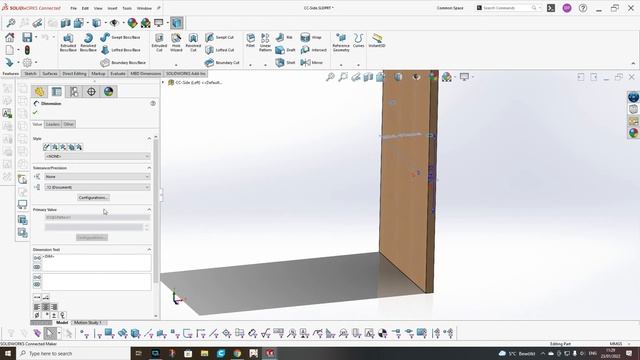Open Chrome from the taskbar
Image resolution: width=640 pixels, height=360 pixels.
tap(237, 353)
